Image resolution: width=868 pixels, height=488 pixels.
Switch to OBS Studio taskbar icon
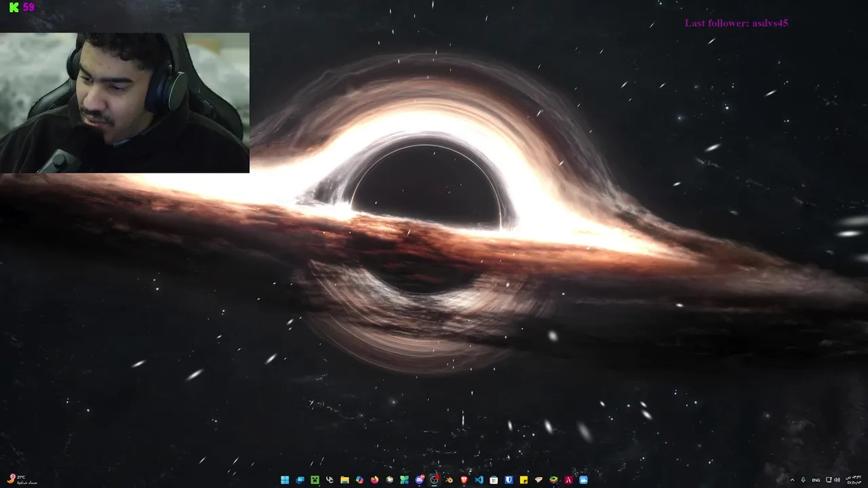(435, 480)
